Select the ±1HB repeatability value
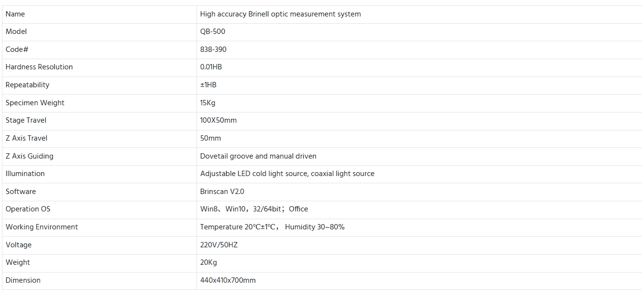Image resolution: width=644 pixels, height=290 pixels. pos(208,85)
